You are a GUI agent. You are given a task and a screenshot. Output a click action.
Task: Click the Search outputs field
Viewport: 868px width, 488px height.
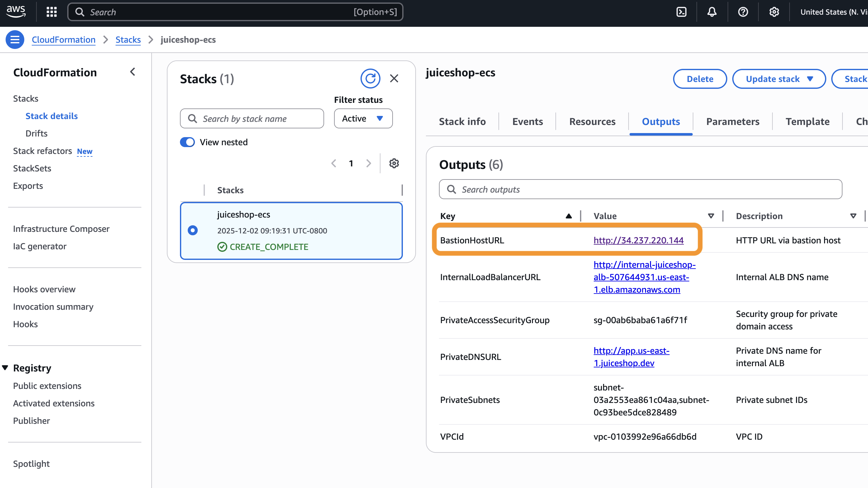[x=640, y=189]
